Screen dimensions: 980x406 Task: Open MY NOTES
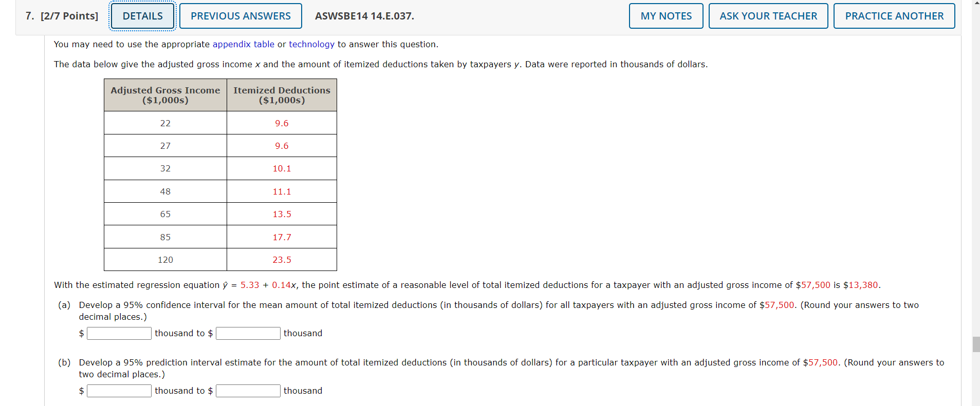tap(665, 16)
